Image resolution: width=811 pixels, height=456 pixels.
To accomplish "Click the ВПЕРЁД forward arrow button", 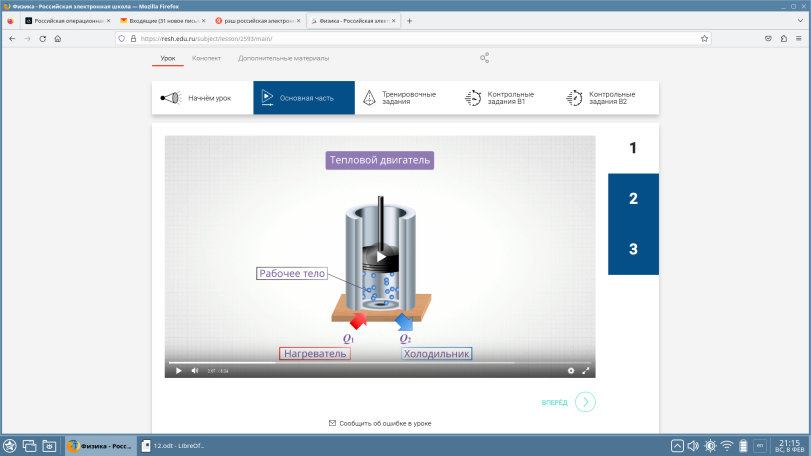I will (x=585, y=402).
